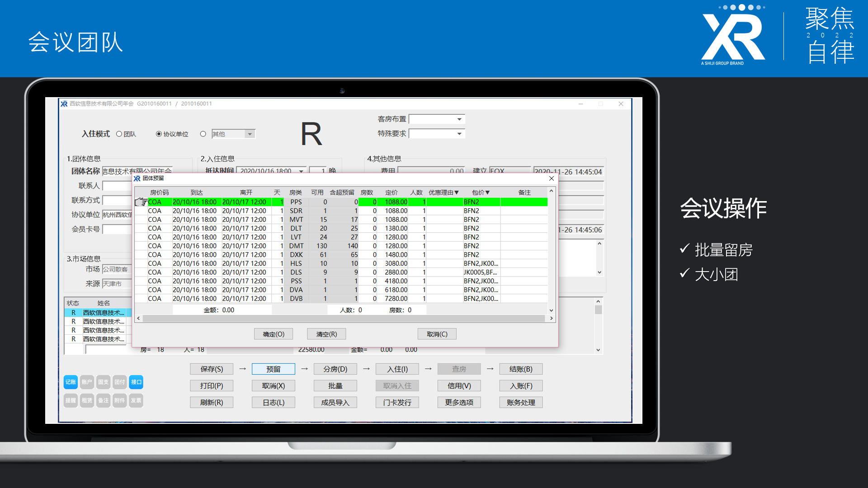The width and height of the screenshot is (868, 488).
Task: Select the PPS room type row
Action: [341, 202]
